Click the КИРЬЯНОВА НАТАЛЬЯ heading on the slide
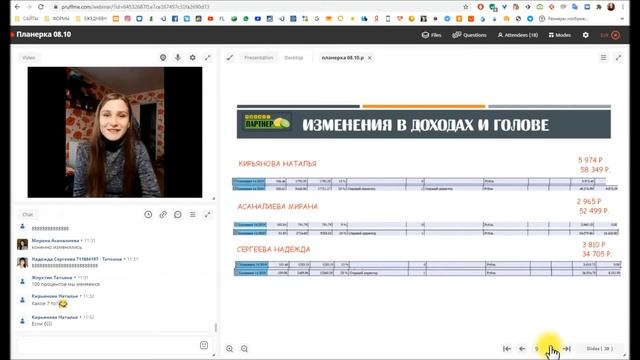 278,164
